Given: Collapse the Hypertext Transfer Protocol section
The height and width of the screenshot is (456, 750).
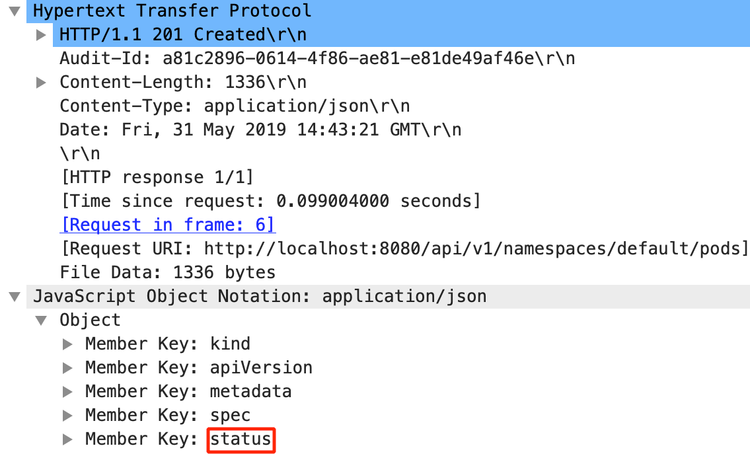Looking at the screenshot, I should pyautogui.click(x=14, y=11).
